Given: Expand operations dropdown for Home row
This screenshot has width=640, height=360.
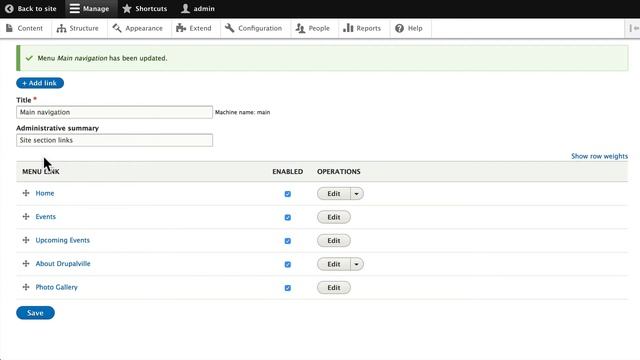Looking at the screenshot, I should (357, 193).
